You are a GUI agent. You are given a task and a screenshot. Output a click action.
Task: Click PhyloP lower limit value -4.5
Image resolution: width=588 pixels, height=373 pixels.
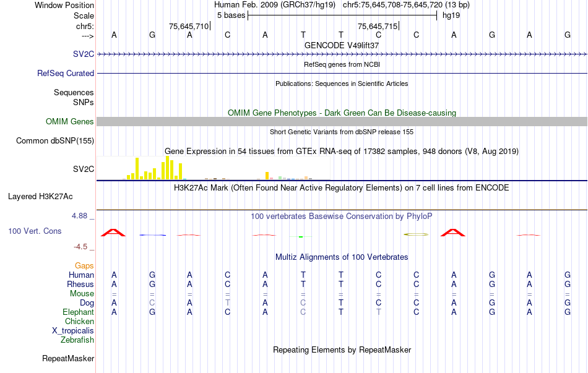[x=80, y=247]
